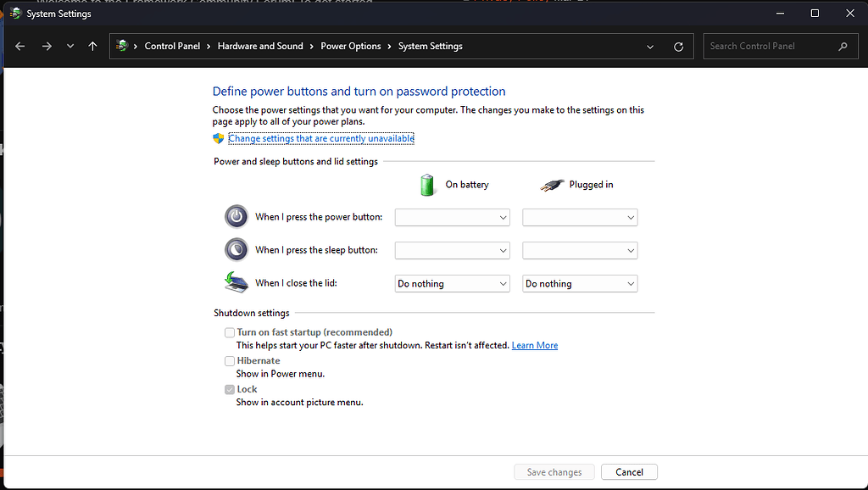
Task: Click the Lock checkbox
Action: coord(229,389)
